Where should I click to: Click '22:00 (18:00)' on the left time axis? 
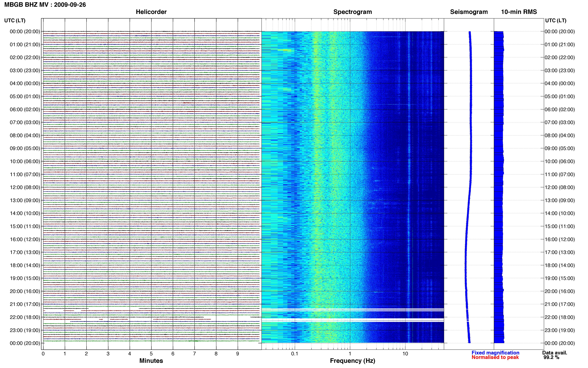coord(25,317)
